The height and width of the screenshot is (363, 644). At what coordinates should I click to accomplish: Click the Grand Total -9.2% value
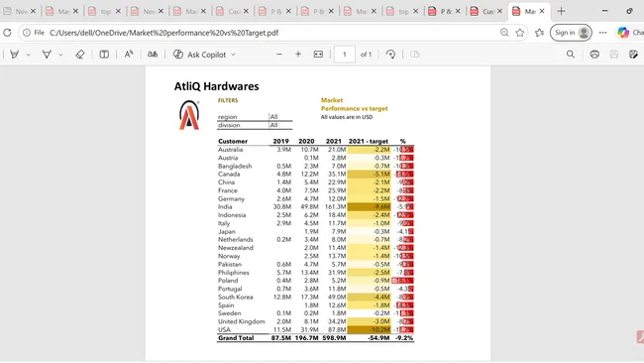[x=403, y=338]
